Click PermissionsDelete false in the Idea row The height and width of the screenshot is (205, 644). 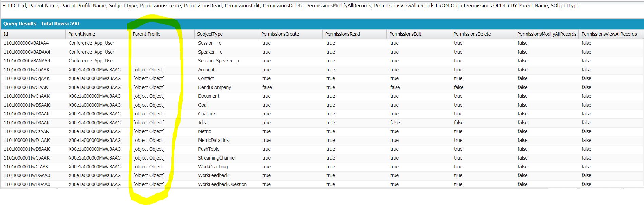(459, 123)
